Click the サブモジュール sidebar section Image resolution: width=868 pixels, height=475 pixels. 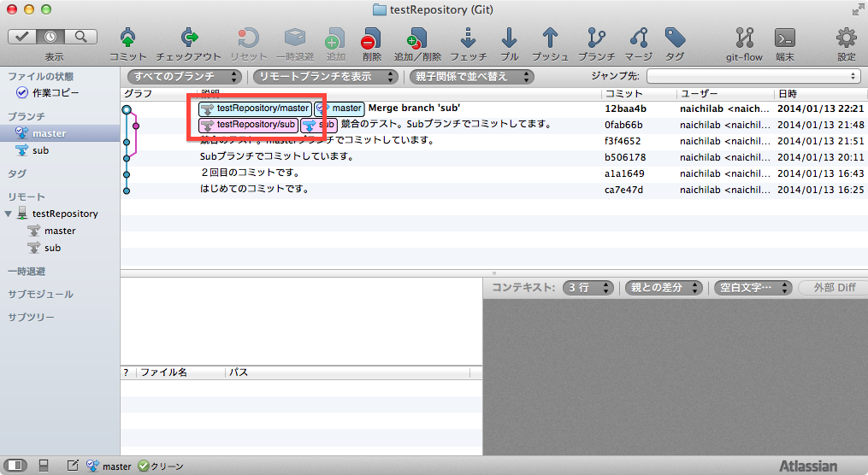point(40,294)
